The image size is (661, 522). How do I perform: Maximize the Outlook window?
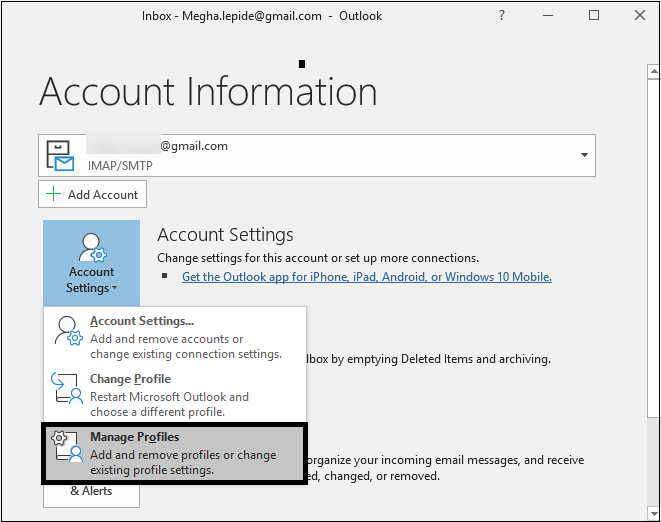click(594, 16)
